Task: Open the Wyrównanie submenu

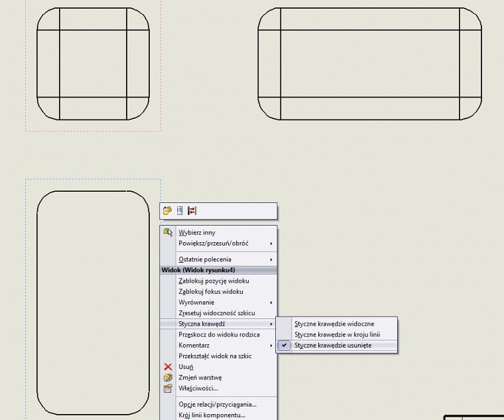Action: tap(218, 303)
